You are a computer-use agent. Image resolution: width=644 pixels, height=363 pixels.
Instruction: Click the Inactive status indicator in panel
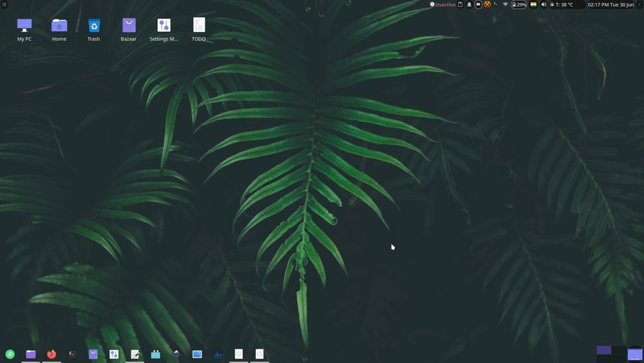(x=442, y=5)
